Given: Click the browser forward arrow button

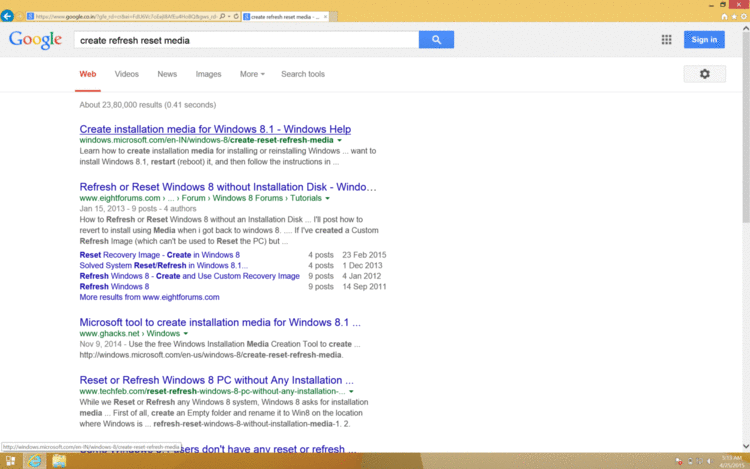Looking at the screenshot, I should coord(20,16).
